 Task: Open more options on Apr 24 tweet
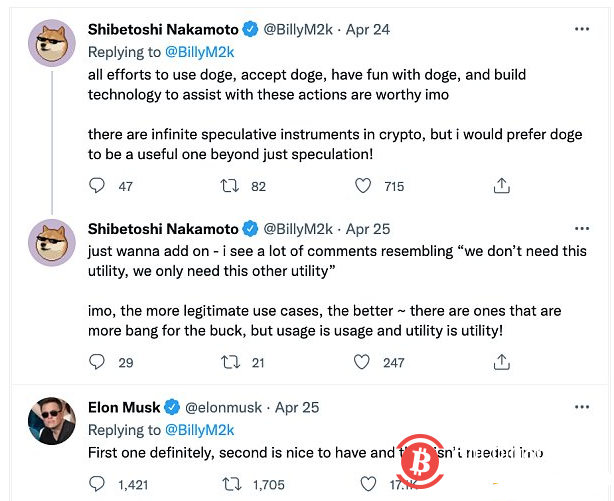point(582,30)
